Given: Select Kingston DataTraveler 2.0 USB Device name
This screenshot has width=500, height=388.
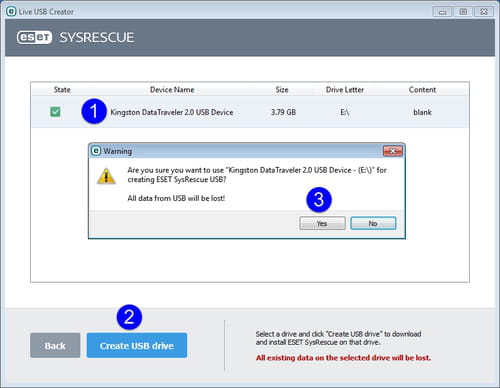Looking at the screenshot, I should point(172,112).
